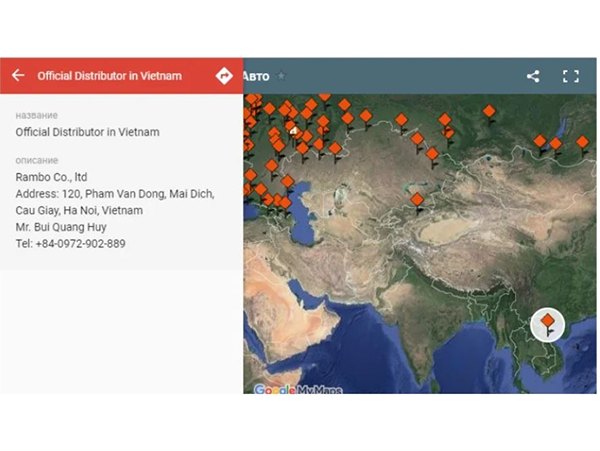Click the Авто map title
The height and width of the screenshot is (451, 600).
(x=256, y=76)
